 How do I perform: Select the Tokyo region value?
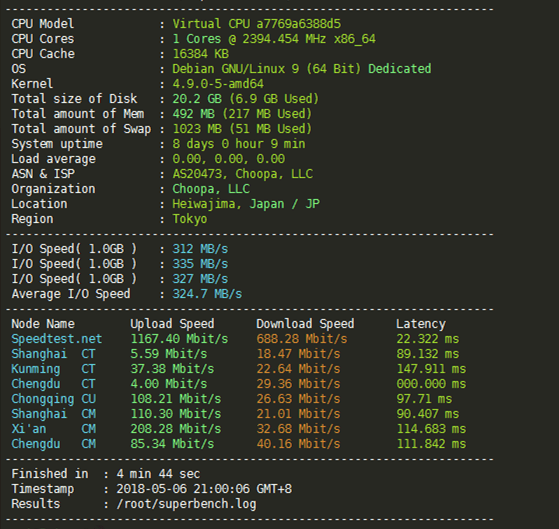click(x=190, y=219)
